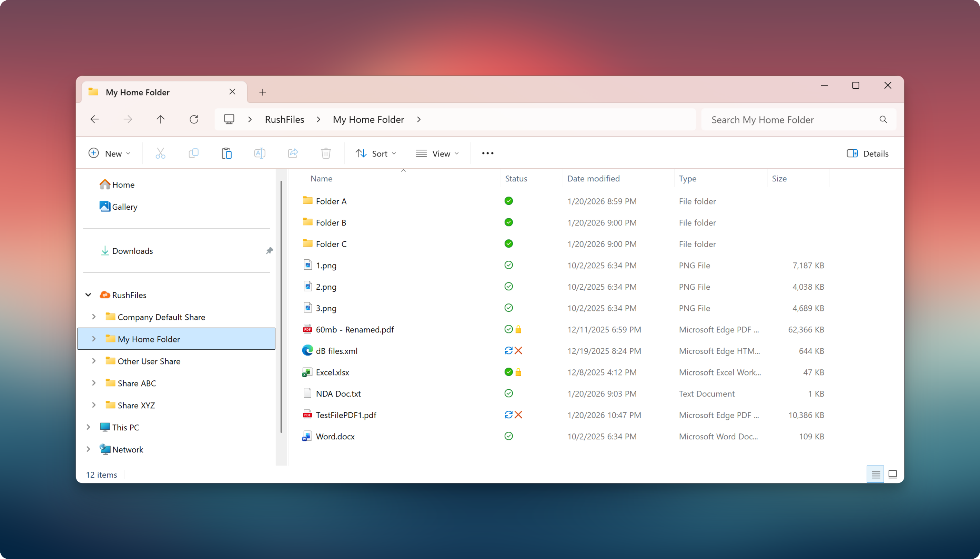This screenshot has width=980, height=559.
Task: Click the Cut scissors icon
Action: pos(160,153)
